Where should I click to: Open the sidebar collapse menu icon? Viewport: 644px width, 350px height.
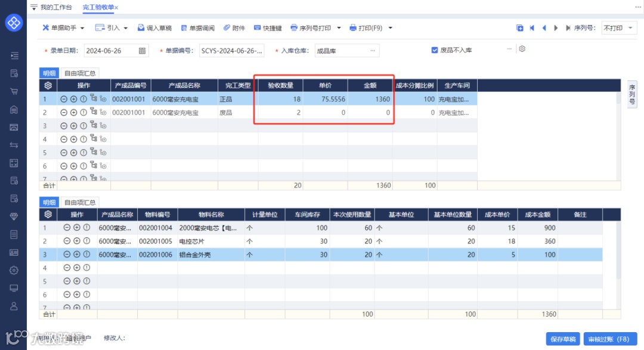coord(14,55)
